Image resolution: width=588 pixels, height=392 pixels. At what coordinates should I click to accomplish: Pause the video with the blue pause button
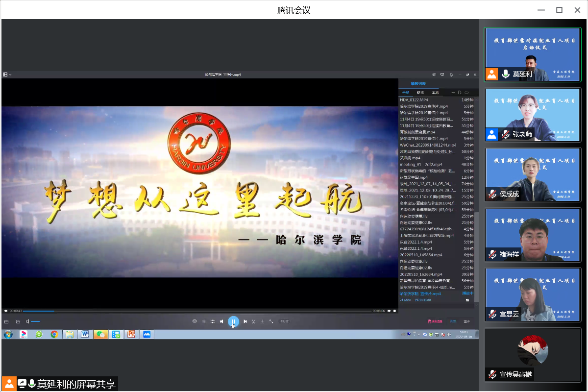pyautogui.click(x=233, y=321)
